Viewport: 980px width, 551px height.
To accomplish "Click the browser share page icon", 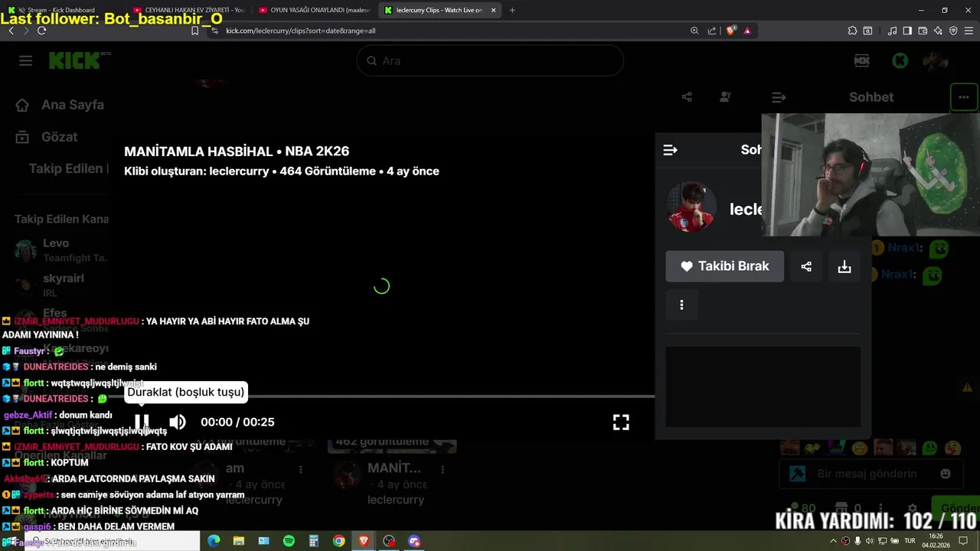I will pos(712,31).
